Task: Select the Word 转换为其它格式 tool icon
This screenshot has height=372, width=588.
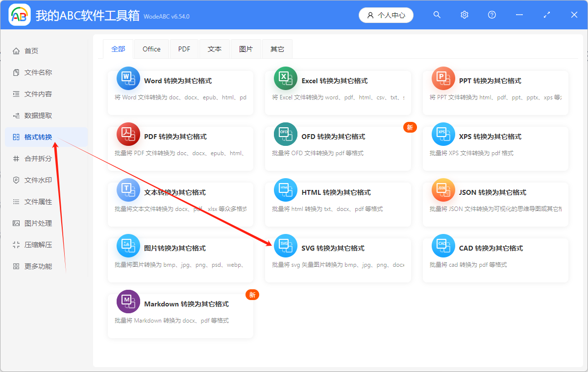Action: [128, 78]
